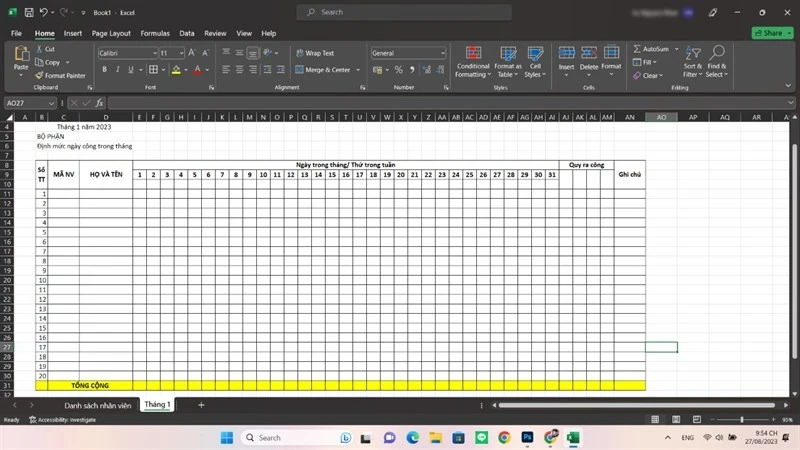Click the AutoSum sigma icon
Image resolution: width=800 pixels, height=450 pixels.
[637, 49]
